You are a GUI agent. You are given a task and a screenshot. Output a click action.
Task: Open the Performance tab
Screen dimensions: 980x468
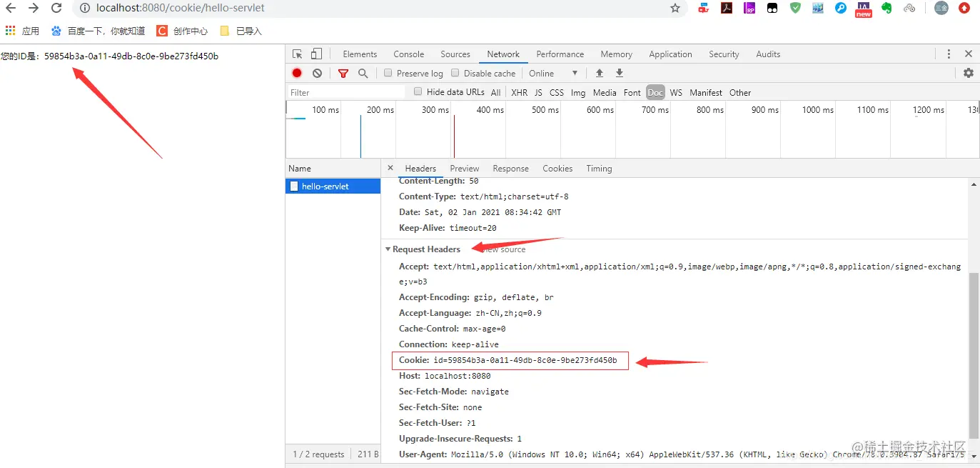(x=560, y=54)
